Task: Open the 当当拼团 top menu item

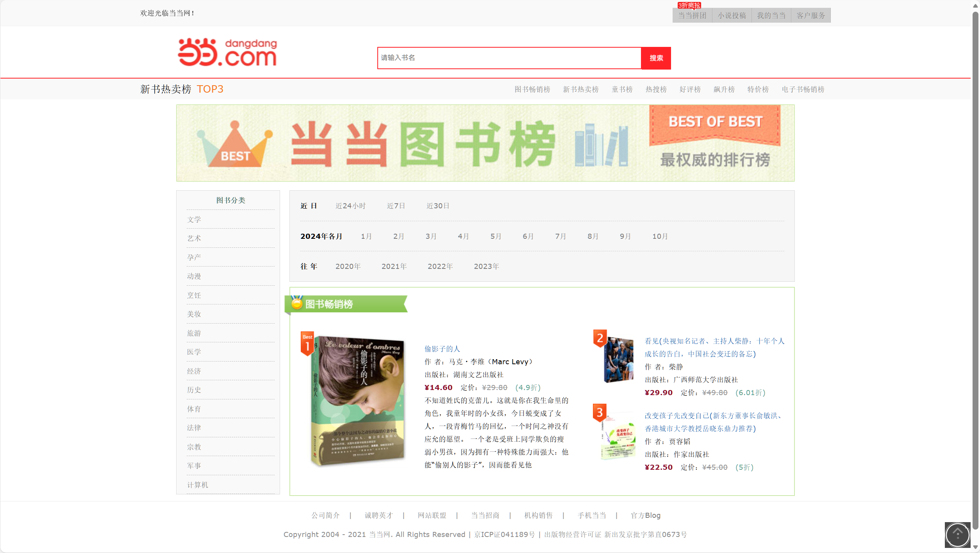Action: [x=692, y=16]
